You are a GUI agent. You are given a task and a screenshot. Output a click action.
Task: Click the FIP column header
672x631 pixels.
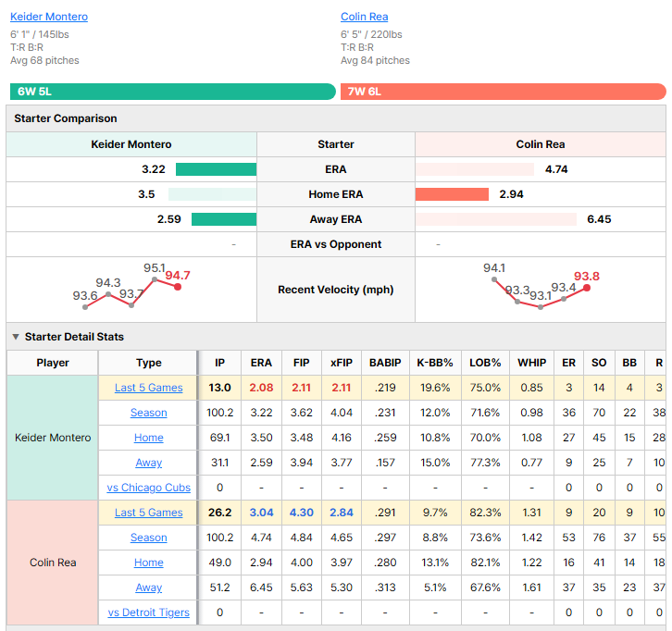pos(301,363)
